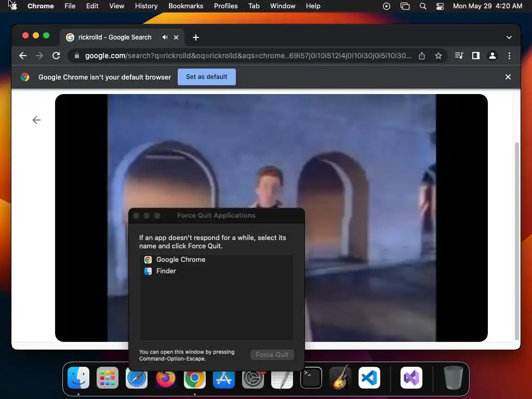Click the screen mirroring menu bar icon
532x399 pixels.
(x=405, y=6)
